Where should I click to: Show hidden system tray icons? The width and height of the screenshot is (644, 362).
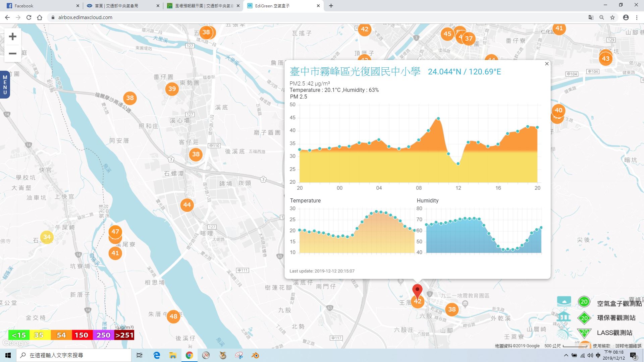click(566, 355)
